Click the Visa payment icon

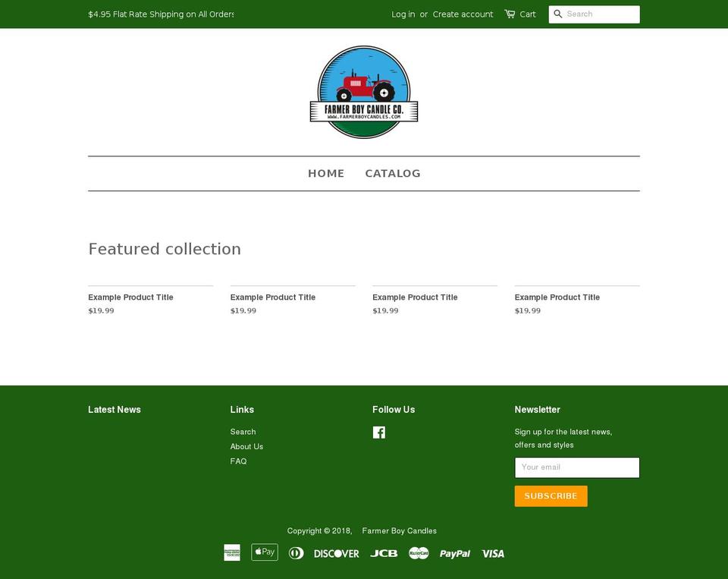pyautogui.click(x=493, y=553)
